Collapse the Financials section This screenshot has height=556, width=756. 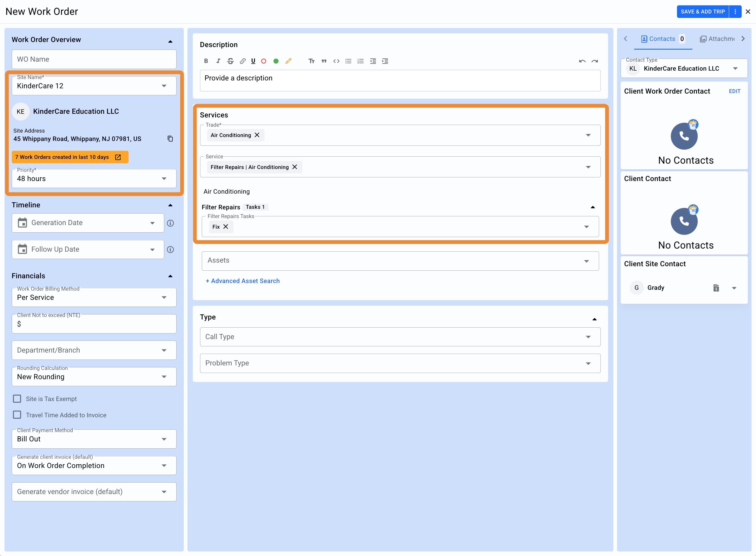pos(170,276)
